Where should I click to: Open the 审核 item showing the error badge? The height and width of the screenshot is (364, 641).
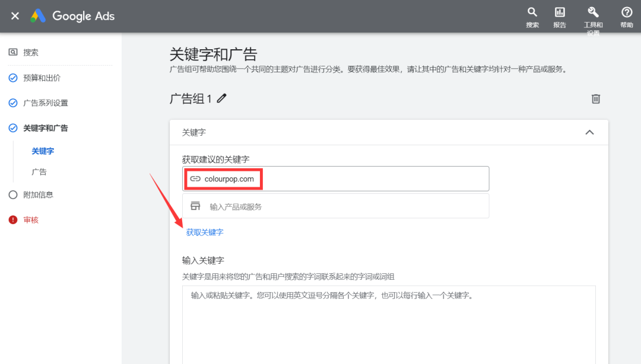13,219
